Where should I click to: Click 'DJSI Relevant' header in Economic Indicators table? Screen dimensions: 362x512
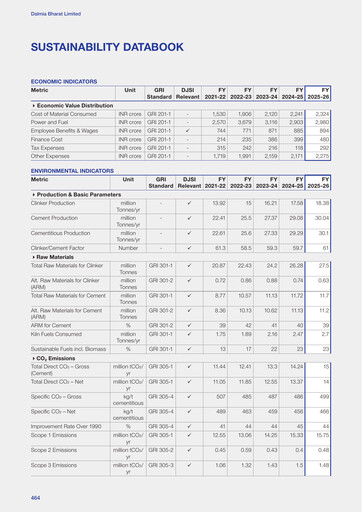pos(188,93)
